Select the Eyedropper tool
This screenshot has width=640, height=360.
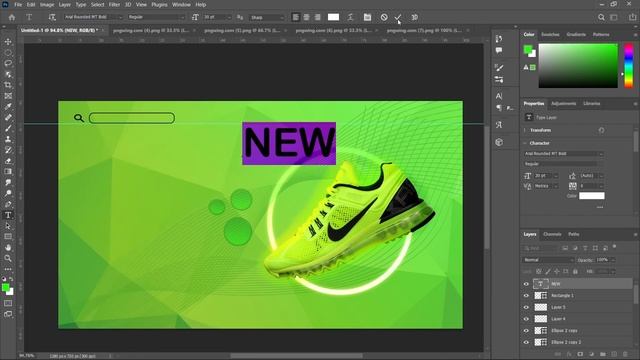(x=8, y=107)
